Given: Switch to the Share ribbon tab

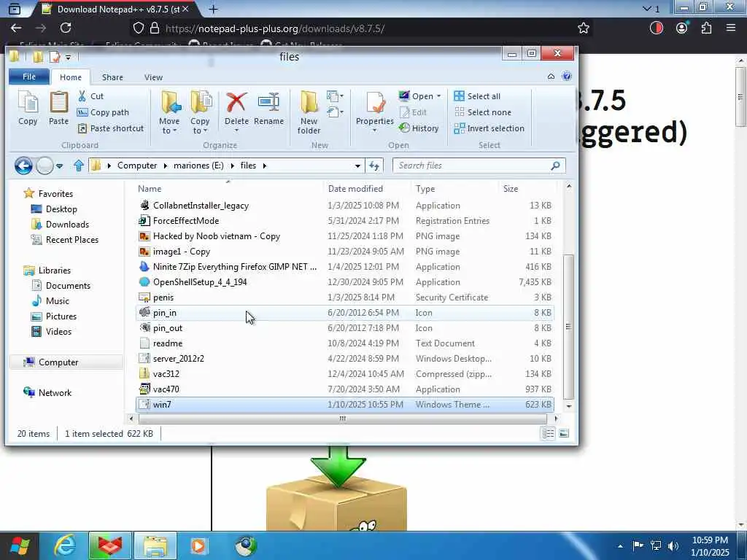Looking at the screenshot, I should click(x=112, y=77).
